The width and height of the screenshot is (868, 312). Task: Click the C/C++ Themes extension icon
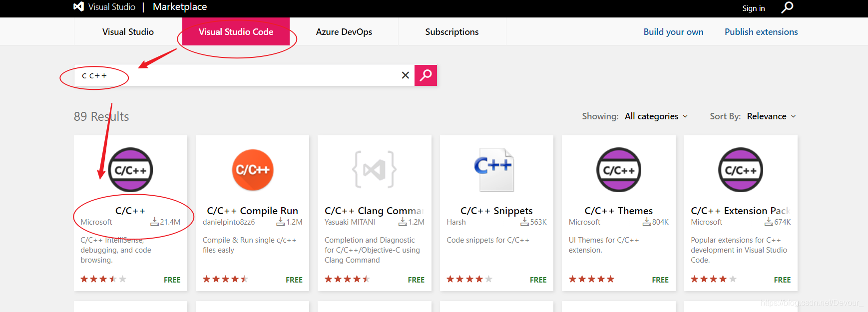pos(619,170)
